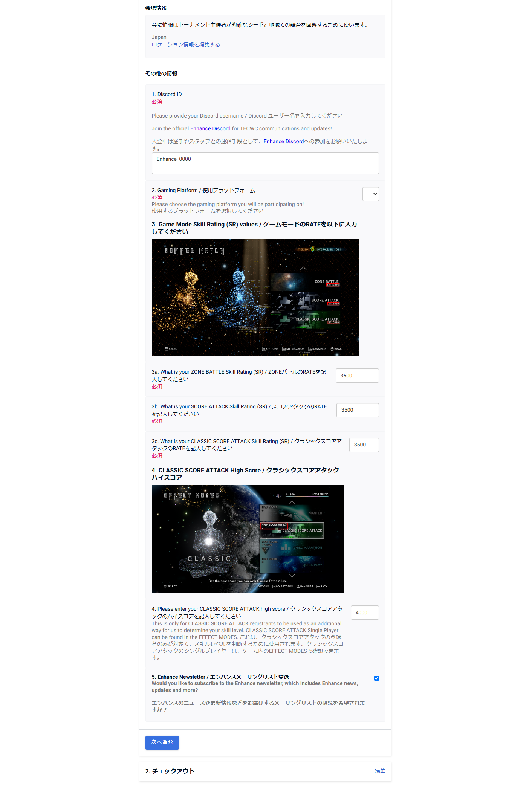Click the 5. Enhance Newsletter label text
The height and width of the screenshot is (796, 532).
pyautogui.click(x=220, y=677)
